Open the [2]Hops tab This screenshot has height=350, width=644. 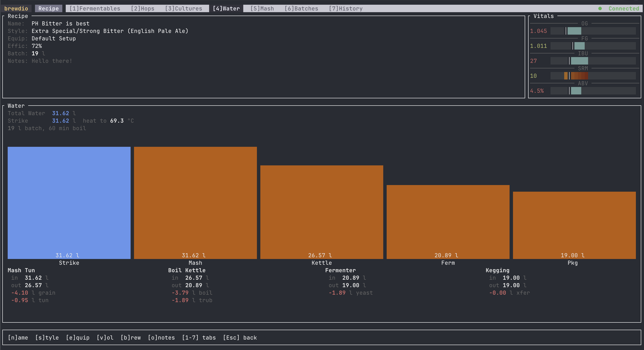pos(143,8)
